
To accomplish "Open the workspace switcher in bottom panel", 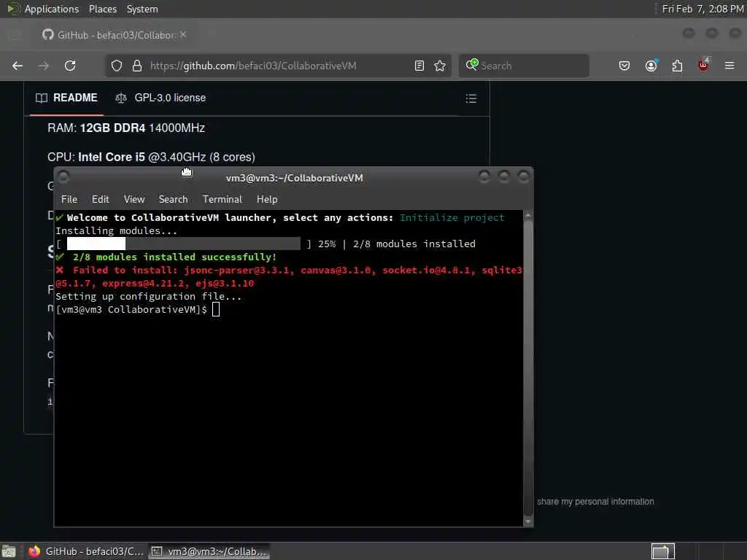I will (662, 551).
